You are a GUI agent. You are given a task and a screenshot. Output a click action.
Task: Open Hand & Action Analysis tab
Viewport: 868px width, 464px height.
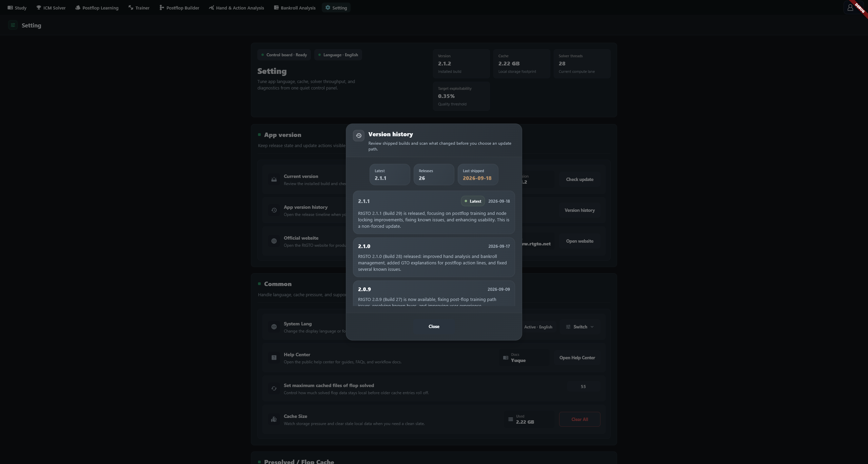[236, 7]
